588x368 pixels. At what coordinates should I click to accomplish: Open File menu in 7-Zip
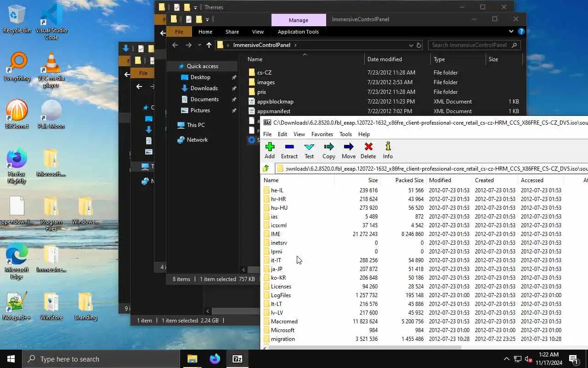coord(267,134)
